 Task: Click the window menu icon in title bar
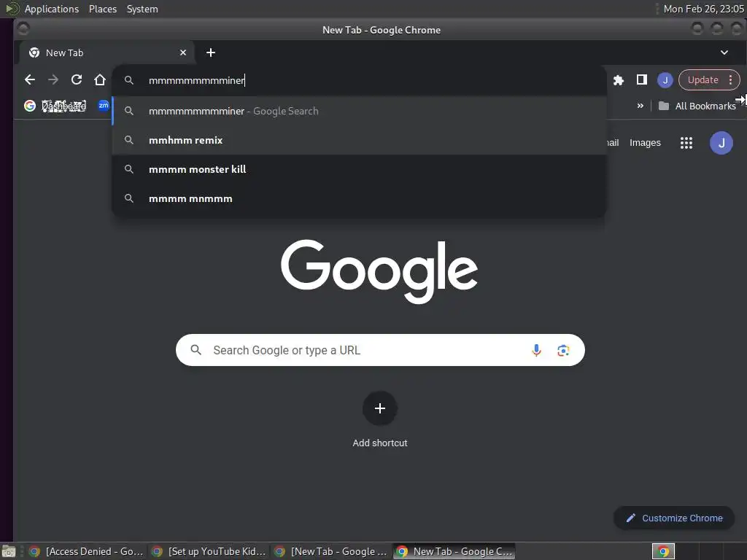tap(23, 29)
